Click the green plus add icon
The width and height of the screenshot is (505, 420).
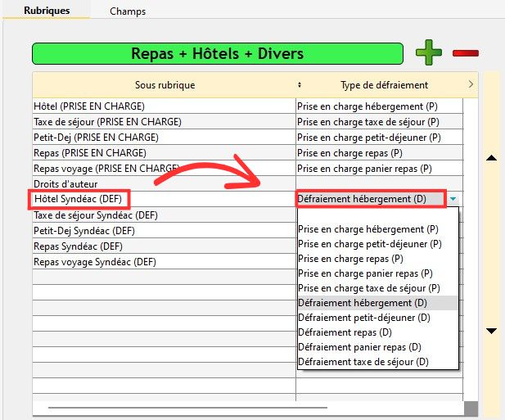click(428, 53)
